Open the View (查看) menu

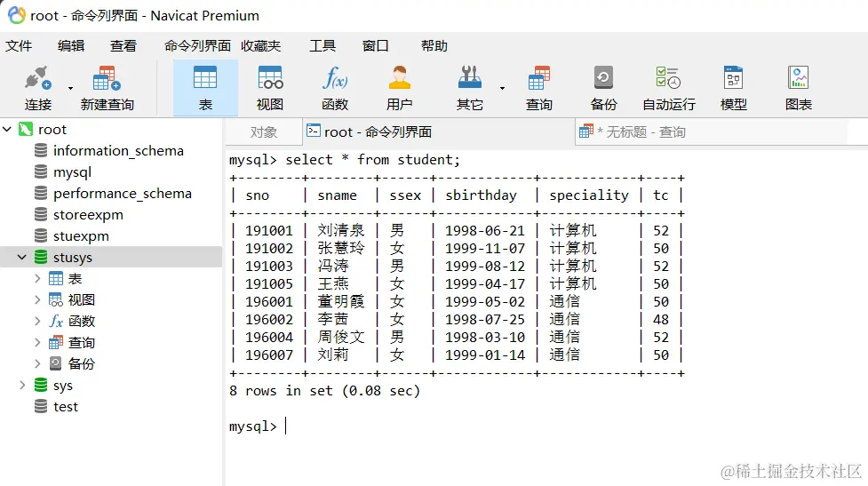(x=123, y=46)
